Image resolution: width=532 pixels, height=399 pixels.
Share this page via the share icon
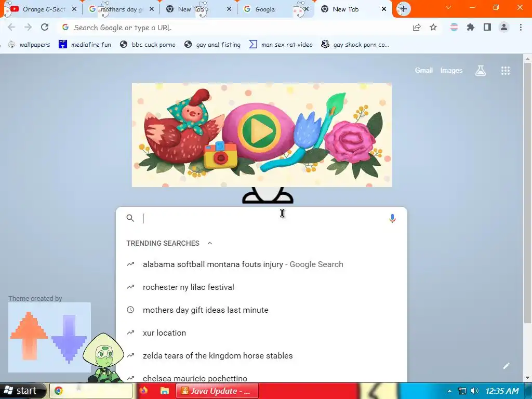tap(417, 28)
